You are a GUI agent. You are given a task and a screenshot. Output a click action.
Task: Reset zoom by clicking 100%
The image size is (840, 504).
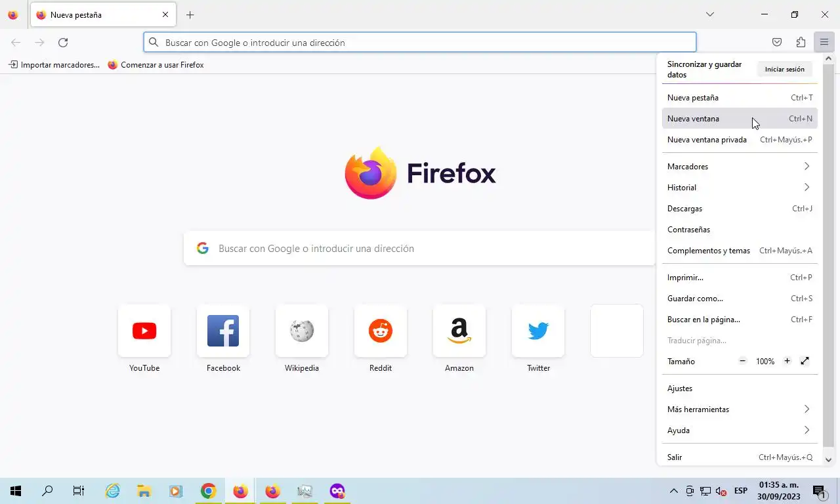[x=765, y=362]
